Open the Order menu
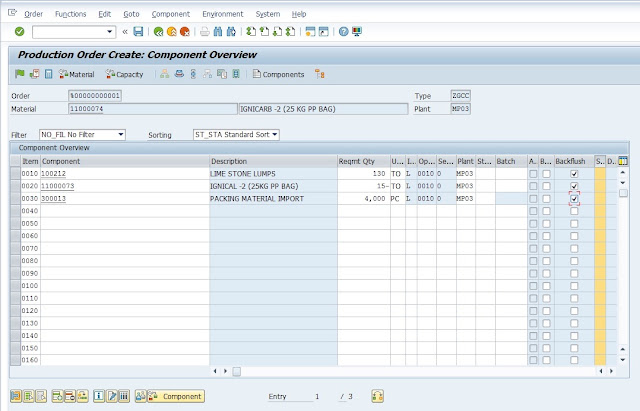This screenshot has width=640, height=411. point(33,14)
